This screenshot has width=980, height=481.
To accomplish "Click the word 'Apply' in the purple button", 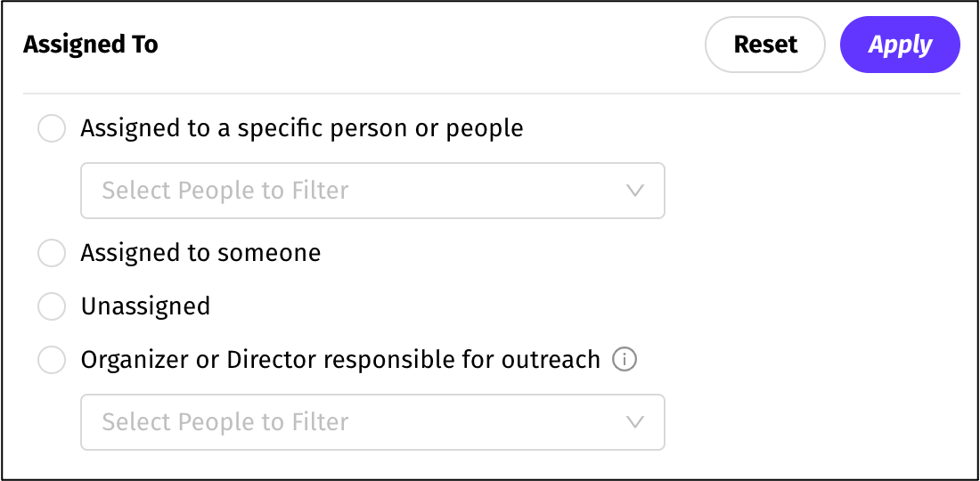I will coord(900,45).
